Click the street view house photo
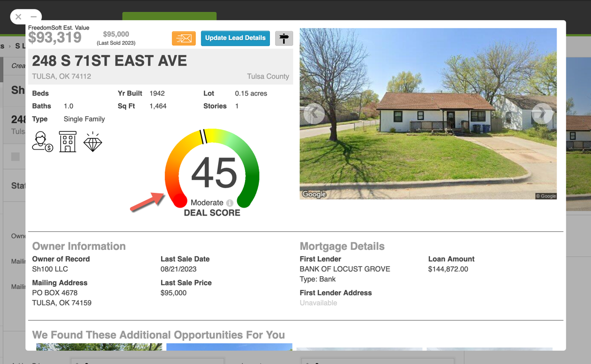 428,114
